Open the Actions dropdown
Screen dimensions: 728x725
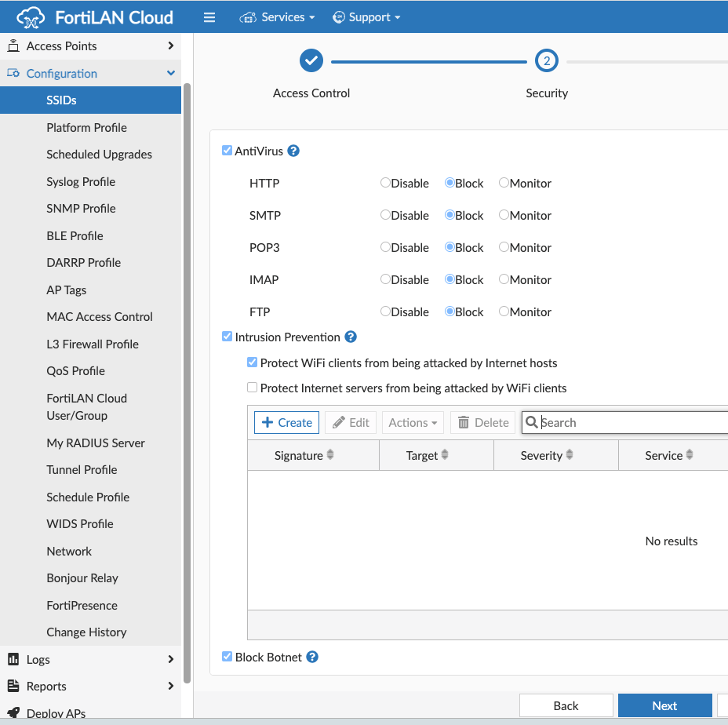point(413,422)
